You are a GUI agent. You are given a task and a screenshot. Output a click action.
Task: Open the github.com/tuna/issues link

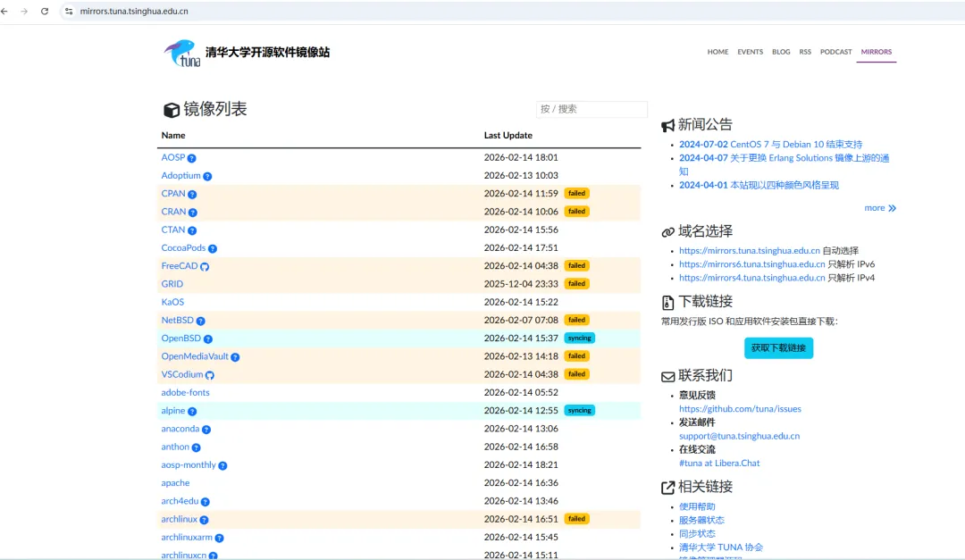[740, 409]
